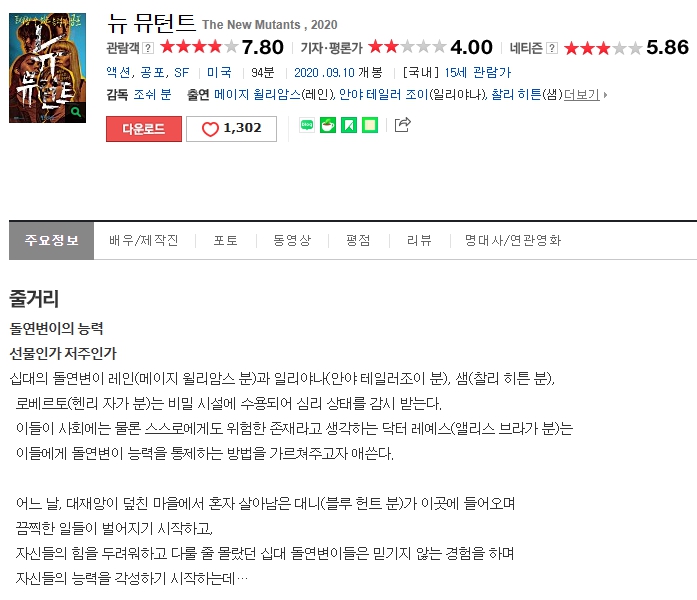Click the 공포 genre link
Viewport: 697px width, 600px height.
[x=152, y=72]
